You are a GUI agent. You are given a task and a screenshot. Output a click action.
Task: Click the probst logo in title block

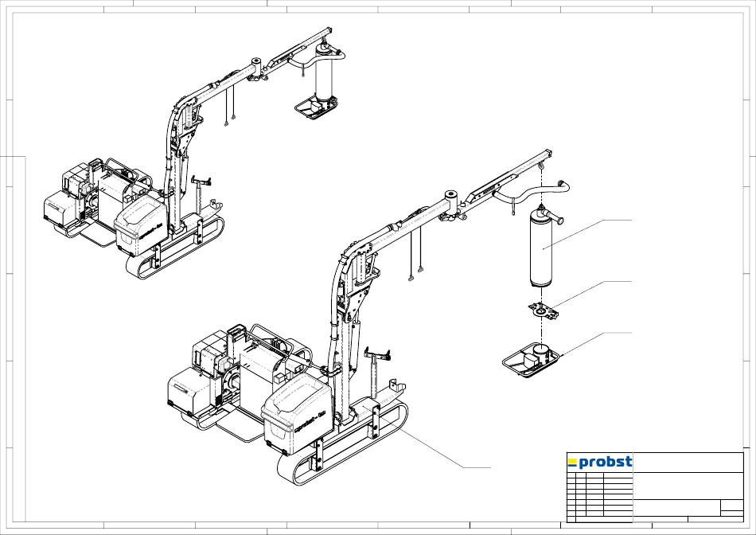[x=600, y=463]
